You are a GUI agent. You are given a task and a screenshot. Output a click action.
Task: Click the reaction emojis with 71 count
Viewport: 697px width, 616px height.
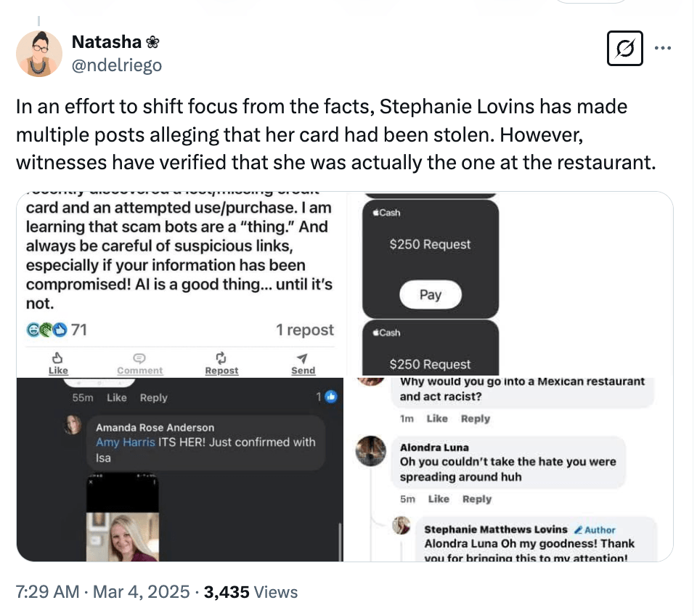pyautogui.click(x=57, y=330)
